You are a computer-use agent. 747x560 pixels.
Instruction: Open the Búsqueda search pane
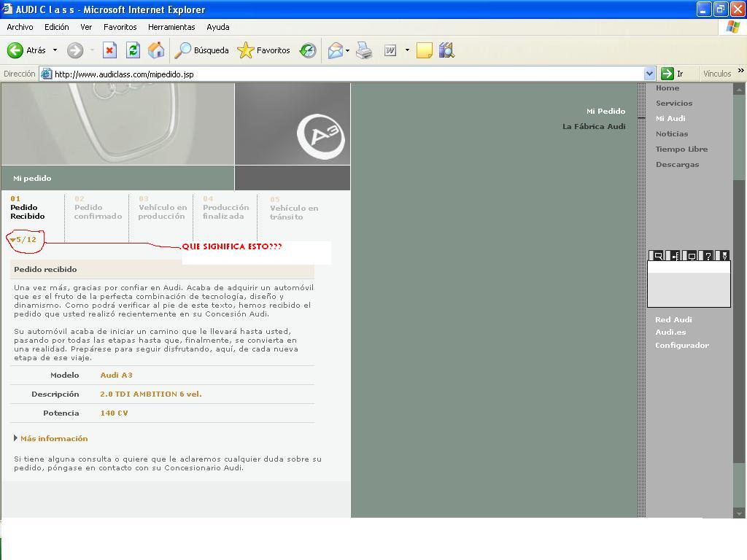tap(201, 50)
